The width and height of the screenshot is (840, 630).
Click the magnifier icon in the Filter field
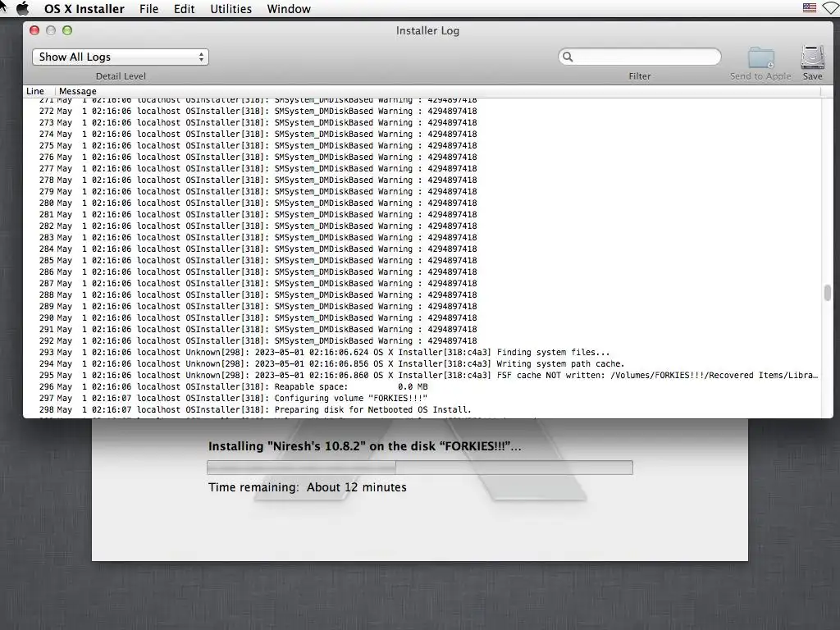click(568, 57)
